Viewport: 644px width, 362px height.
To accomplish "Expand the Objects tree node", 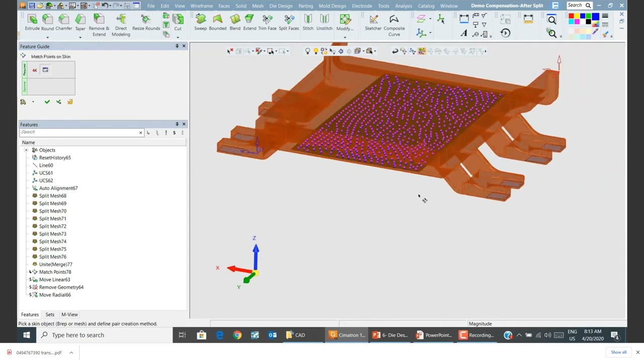I will (x=26, y=150).
